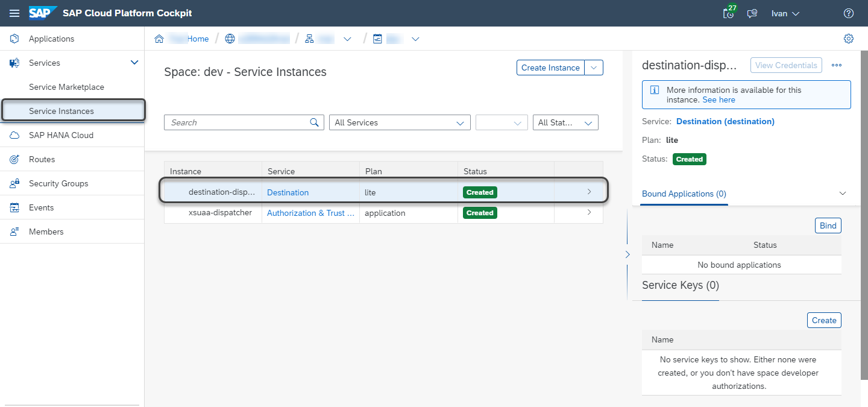The width and height of the screenshot is (868, 407).
Task: Collapse the details panel splitter arrow
Action: [x=627, y=254]
